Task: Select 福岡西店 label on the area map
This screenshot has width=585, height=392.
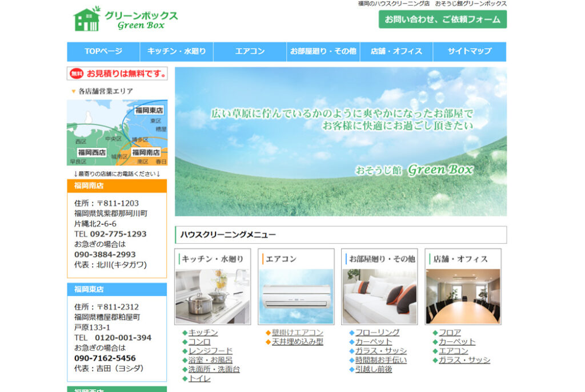Action: click(92, 152)
